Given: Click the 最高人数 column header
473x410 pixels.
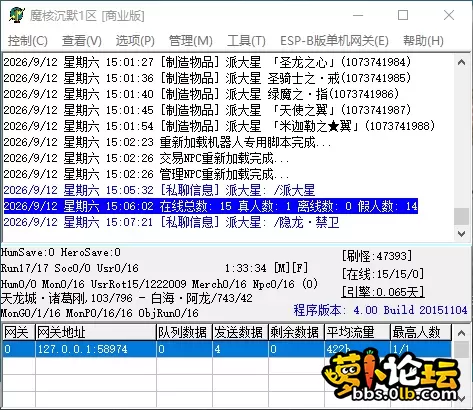Looking at the screenshot, I should 421,333.
